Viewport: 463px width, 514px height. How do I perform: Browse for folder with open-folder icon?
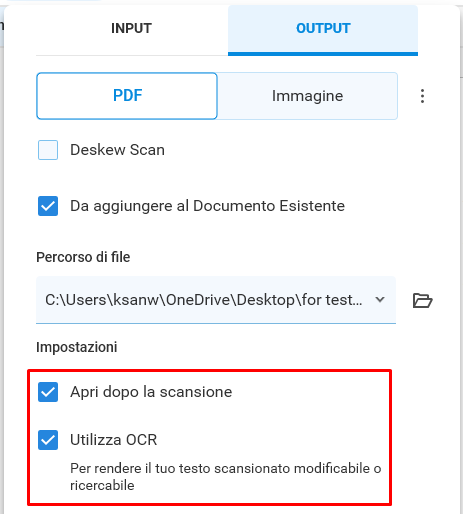pyautogui.click(x=422, y=300)
